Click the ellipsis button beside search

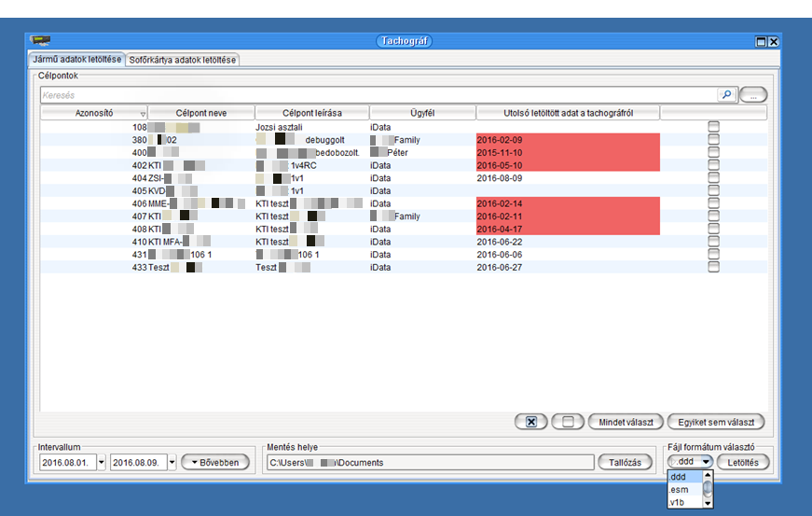pyautogui.click(x=753, y=95)
